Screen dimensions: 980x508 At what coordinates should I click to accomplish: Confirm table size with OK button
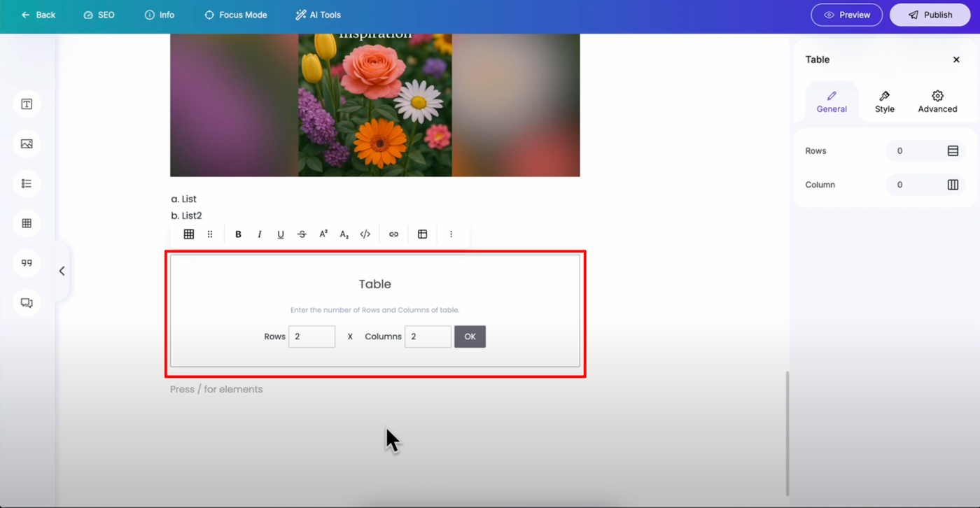pos(470,337)
